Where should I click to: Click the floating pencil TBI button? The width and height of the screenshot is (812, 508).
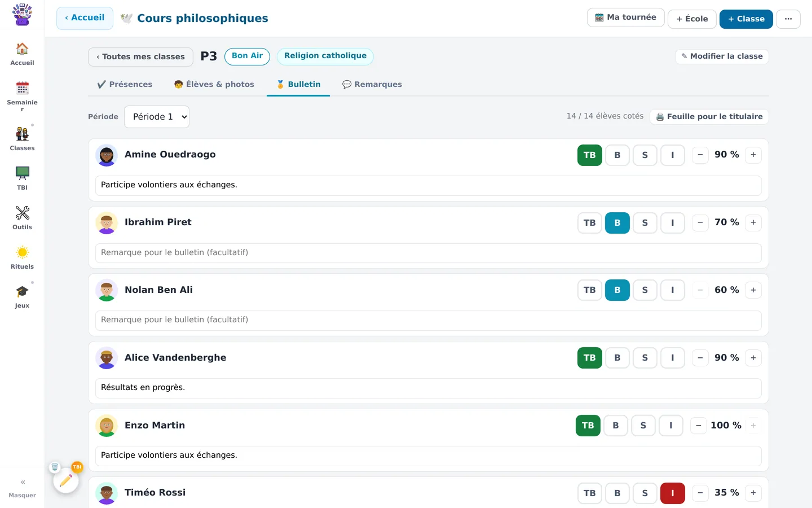pyautogui.click(x=66, y=480)
